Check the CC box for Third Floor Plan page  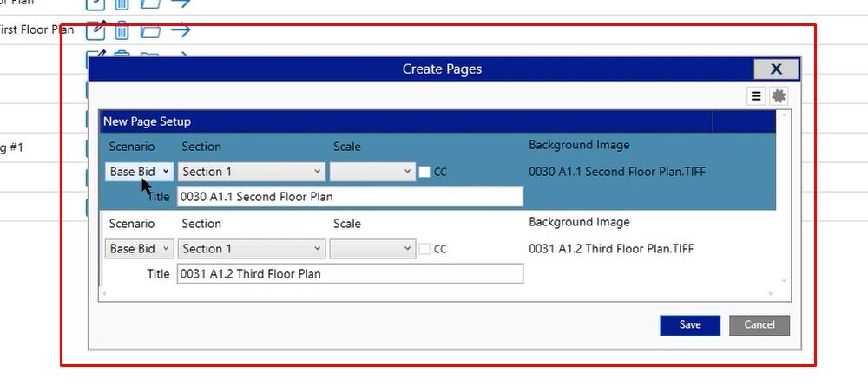[424, 249]
